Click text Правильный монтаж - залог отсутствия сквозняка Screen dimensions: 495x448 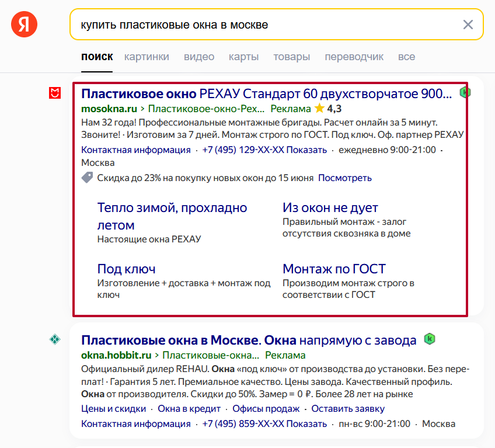[x=346, y=227]
